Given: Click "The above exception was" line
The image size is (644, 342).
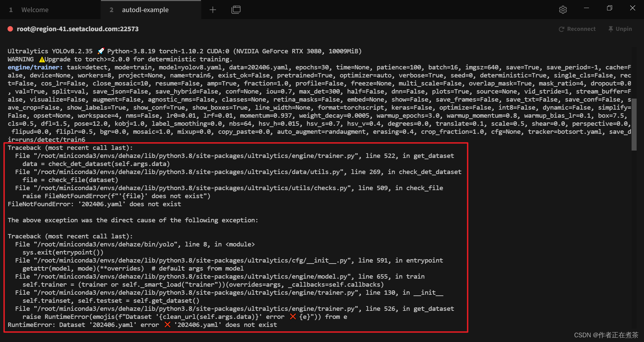Looking at the screenshot, I should tap(133, 220).
